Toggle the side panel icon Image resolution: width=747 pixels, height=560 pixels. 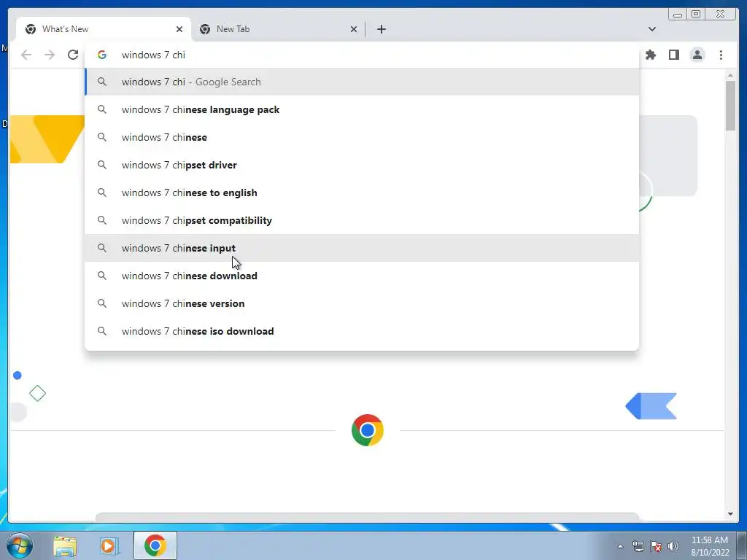coord(673,55)
